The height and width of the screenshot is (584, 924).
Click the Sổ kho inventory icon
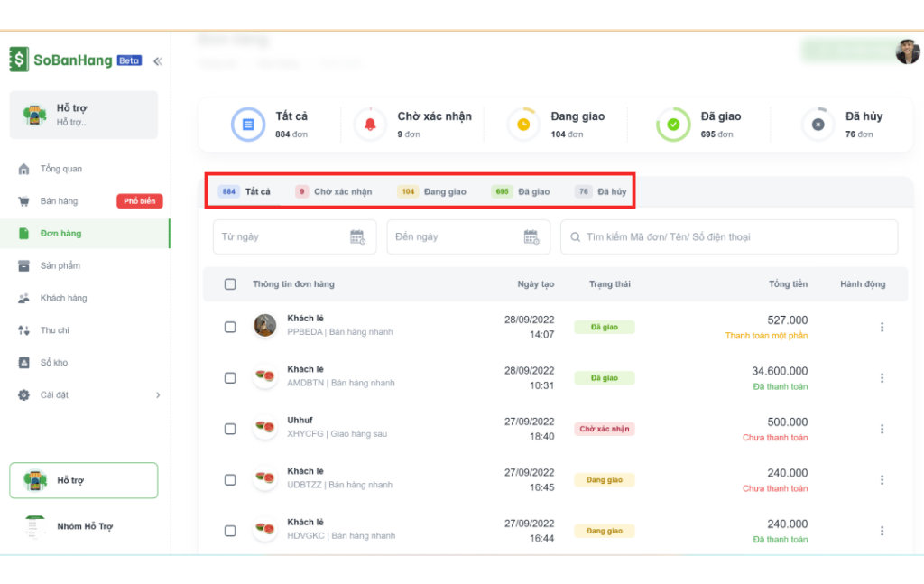[23, 363]
